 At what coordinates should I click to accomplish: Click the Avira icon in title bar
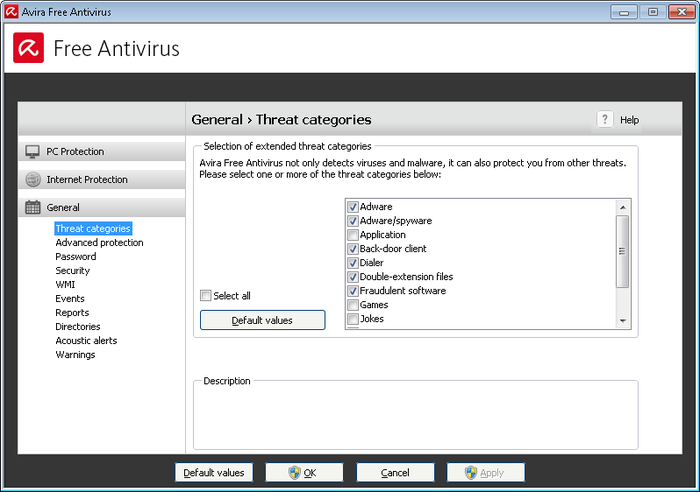pos(11,11)
